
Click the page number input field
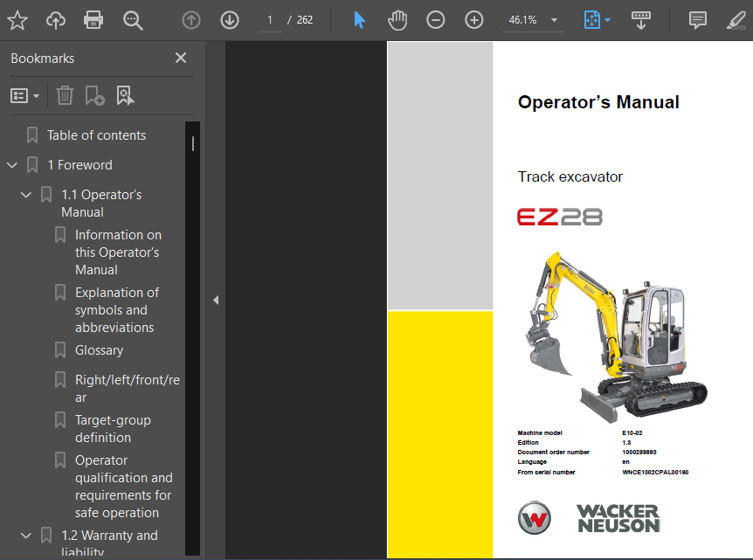click(269, 19)
